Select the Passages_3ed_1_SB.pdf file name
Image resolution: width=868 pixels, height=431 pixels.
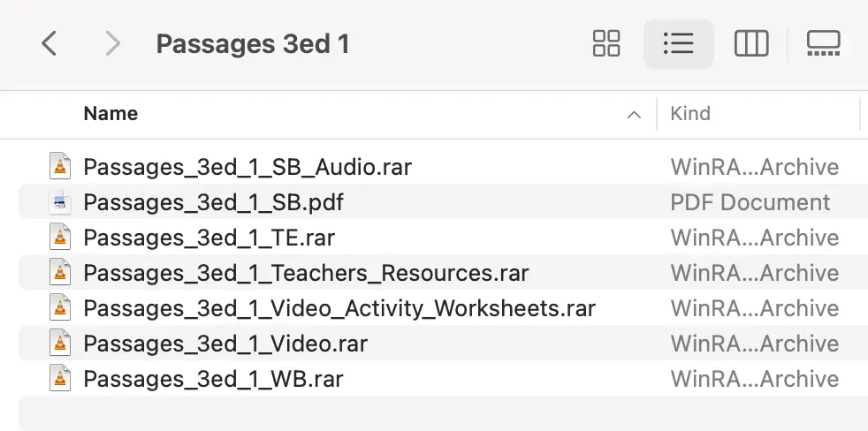pyautogui.click(x=213, y=202)
